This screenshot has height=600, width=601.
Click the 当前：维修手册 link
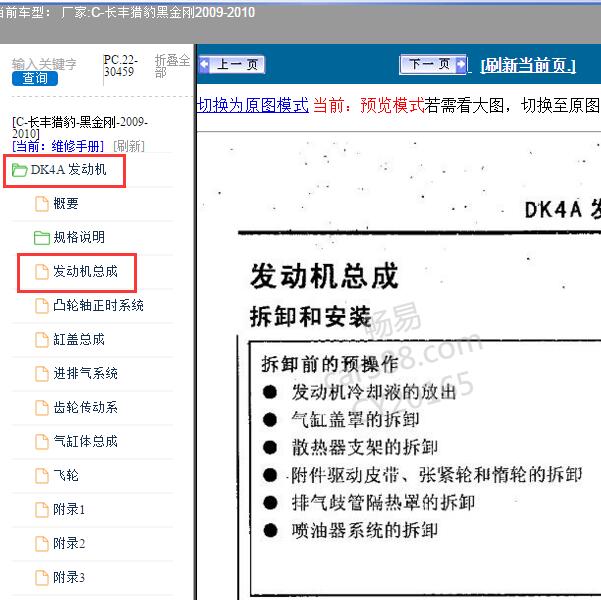58,146
